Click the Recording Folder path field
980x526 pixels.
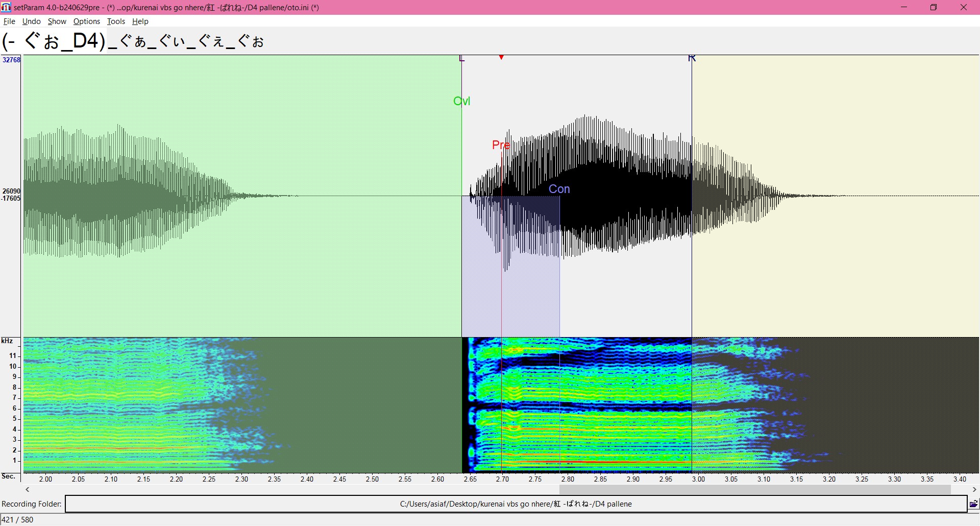[516, 504]
